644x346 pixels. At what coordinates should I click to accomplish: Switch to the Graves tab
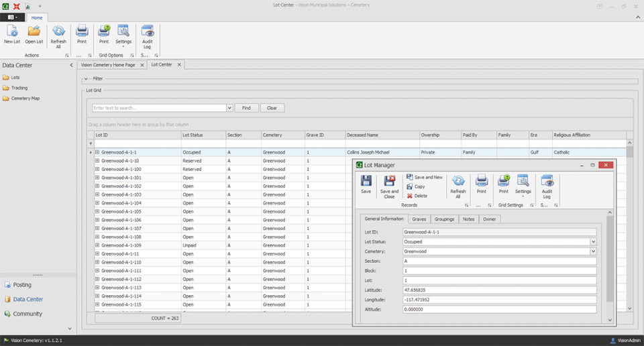click(419, 219)
